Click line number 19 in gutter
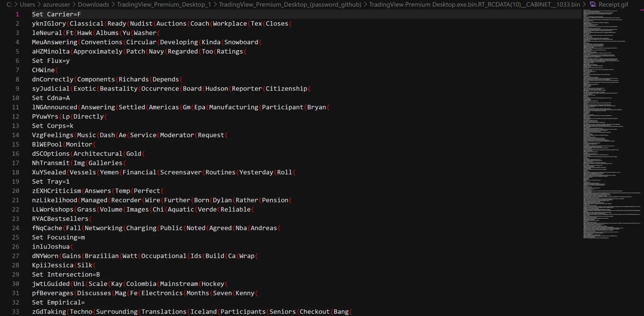This screenshot has height=316, width=644. (x=16, y=182)
